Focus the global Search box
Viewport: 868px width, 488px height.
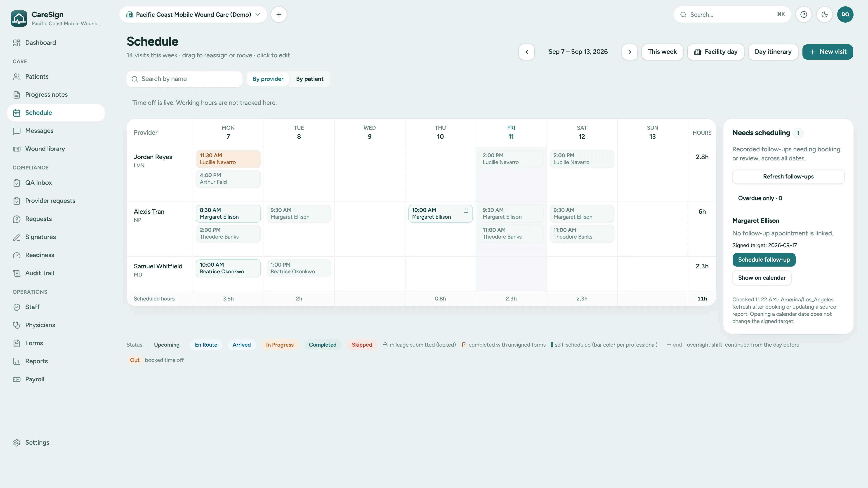[732, 14]
